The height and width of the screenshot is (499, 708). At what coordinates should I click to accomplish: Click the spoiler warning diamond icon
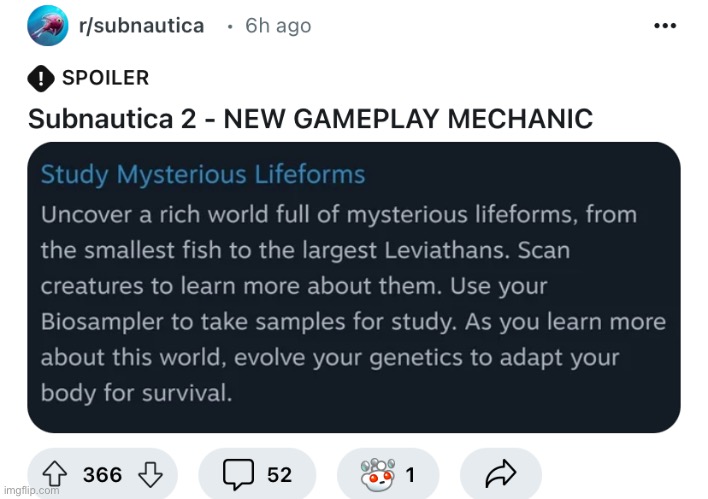tap(41, 78)
